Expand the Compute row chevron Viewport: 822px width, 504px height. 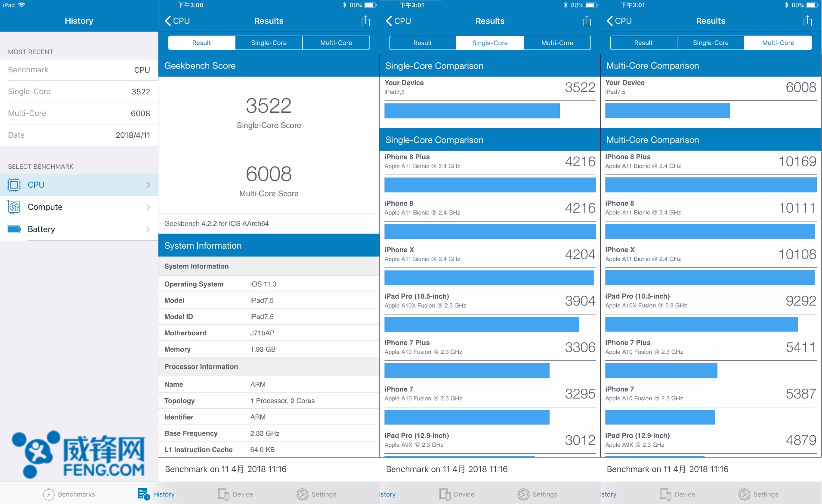point(148,207)
